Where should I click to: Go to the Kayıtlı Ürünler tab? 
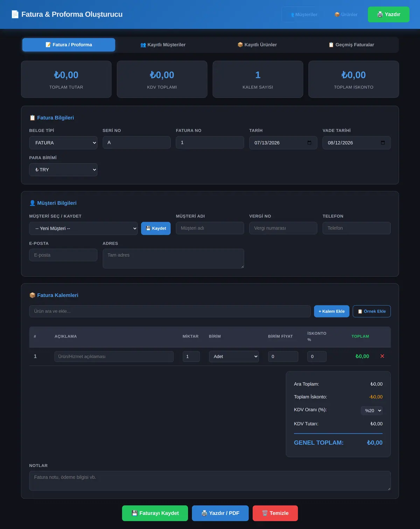257,45
